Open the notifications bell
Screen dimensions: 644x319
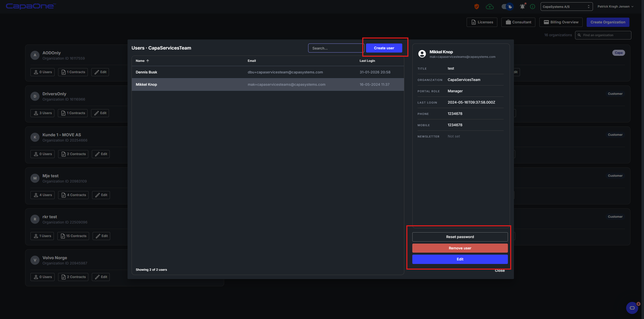point(522,7)
